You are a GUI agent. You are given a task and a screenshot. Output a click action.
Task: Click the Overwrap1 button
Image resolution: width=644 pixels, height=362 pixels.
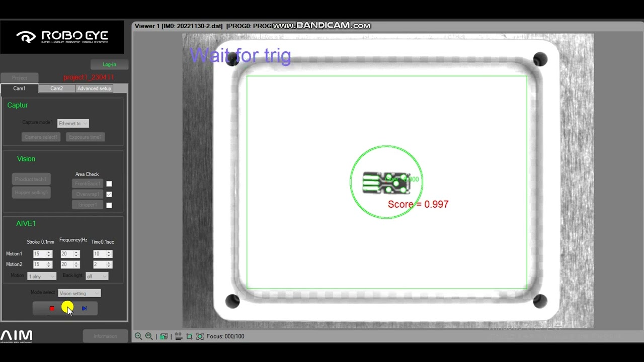tap(88, 194)
